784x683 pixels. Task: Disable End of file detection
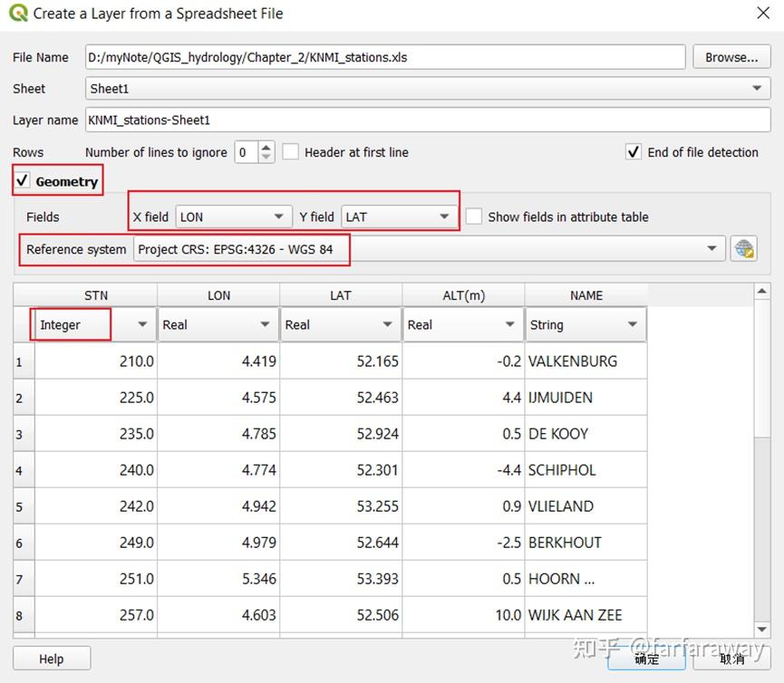pos(634,152)
